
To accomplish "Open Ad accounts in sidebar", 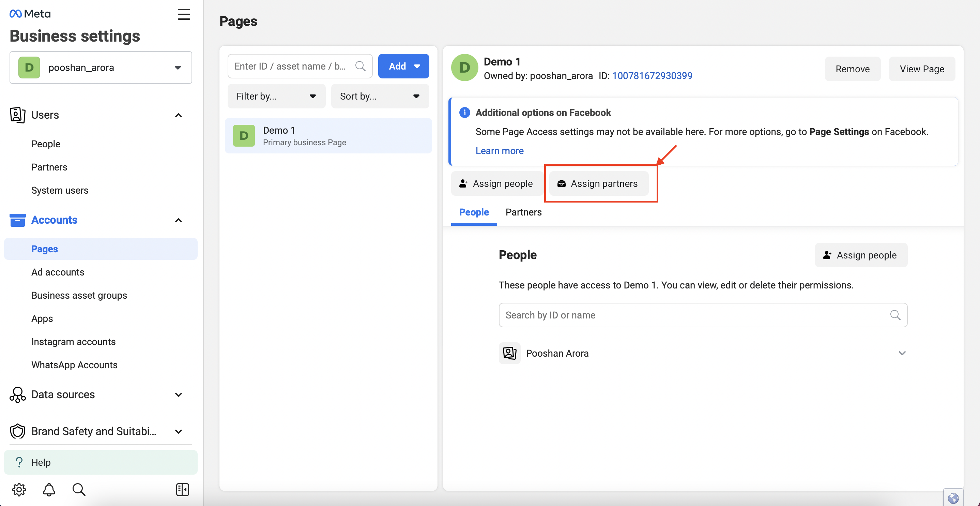I will [58, 272].
